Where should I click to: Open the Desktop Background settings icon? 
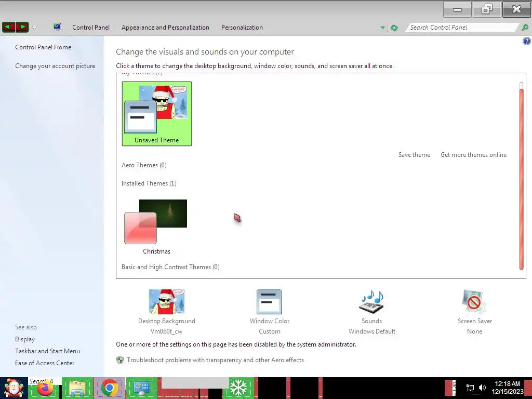[167, 302]
